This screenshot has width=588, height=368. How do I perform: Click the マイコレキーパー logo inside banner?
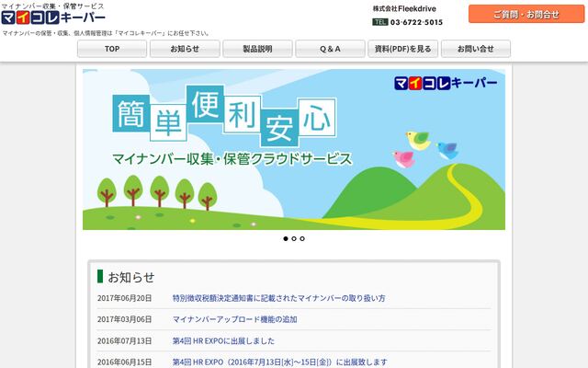click(446, 83)
